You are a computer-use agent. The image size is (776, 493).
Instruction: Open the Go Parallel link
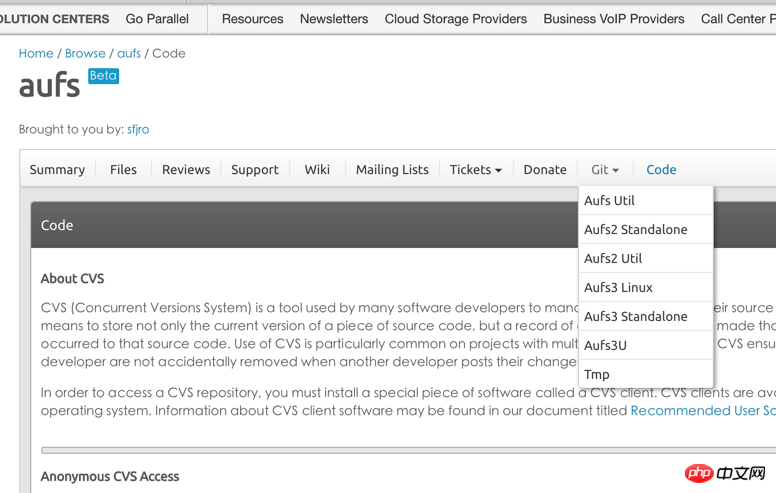coord(157,19)
